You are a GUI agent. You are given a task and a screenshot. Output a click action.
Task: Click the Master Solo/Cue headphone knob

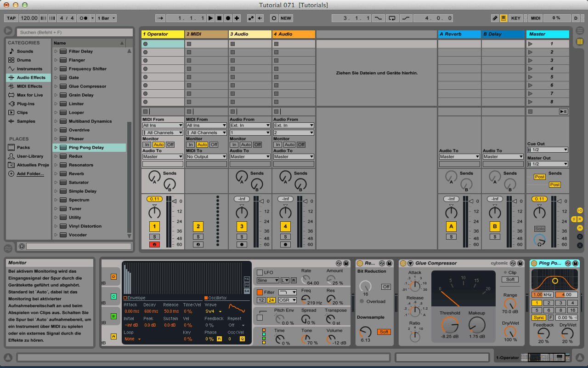tap(539, 240)
